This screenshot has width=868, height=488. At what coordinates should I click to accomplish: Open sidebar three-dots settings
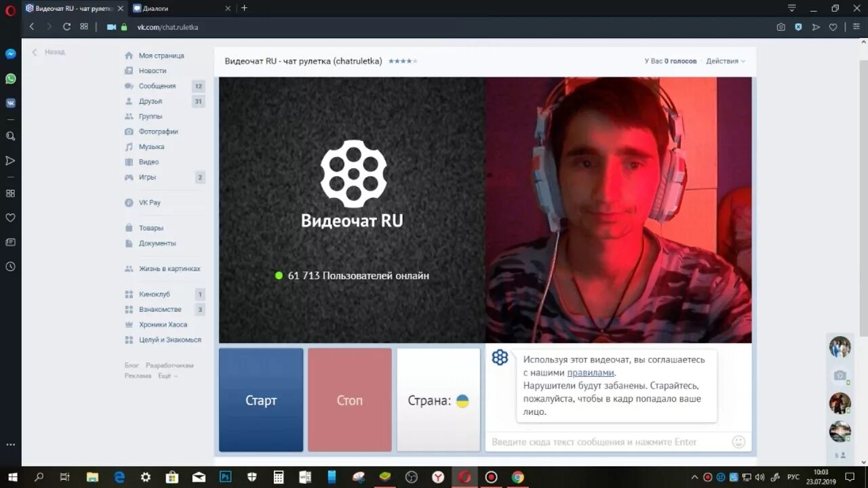(10, 445)
